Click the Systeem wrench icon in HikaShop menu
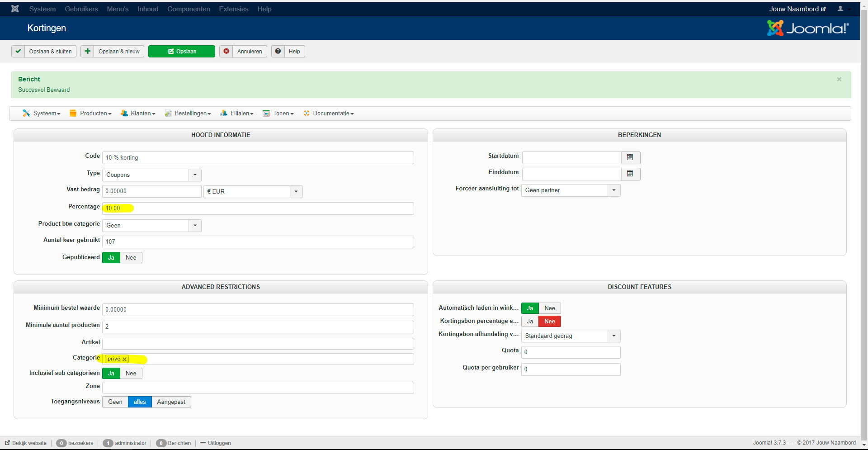868x450 pixels. [x=27, y=113]
